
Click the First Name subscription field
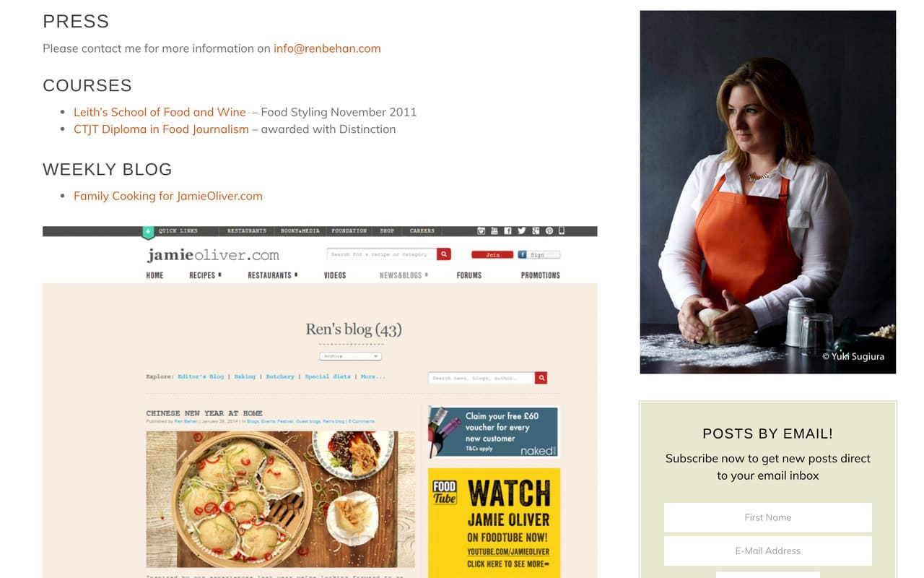pos(768,517)
